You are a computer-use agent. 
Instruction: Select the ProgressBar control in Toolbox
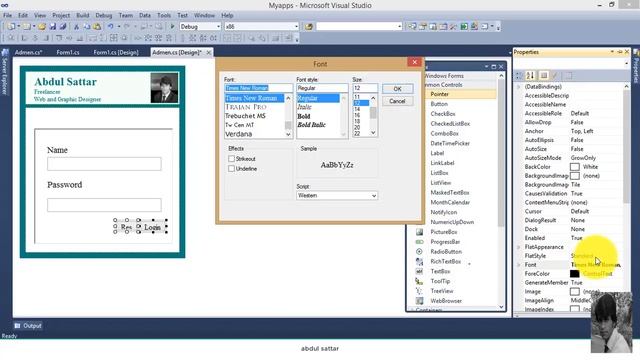point(445,242)
